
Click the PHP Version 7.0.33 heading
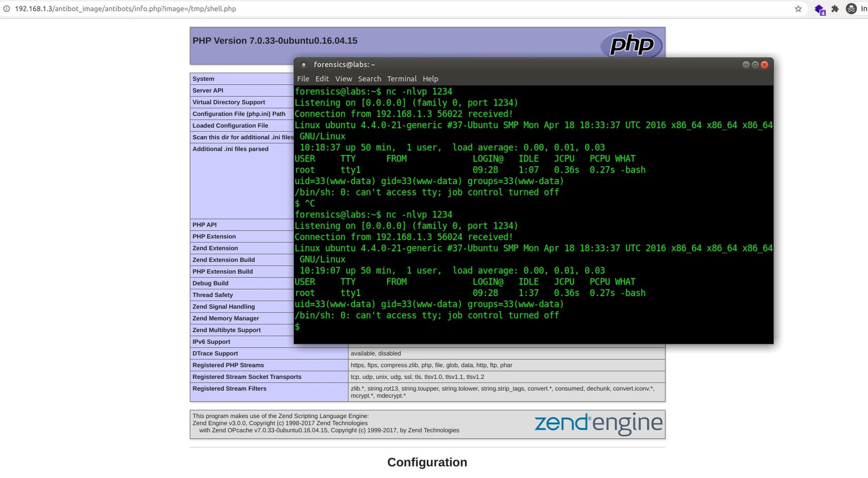point(275,40)
